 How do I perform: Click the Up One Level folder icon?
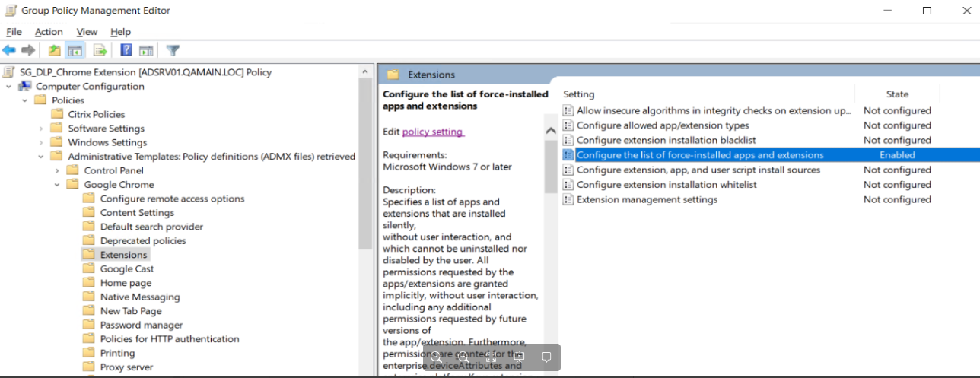click(54, 51)
